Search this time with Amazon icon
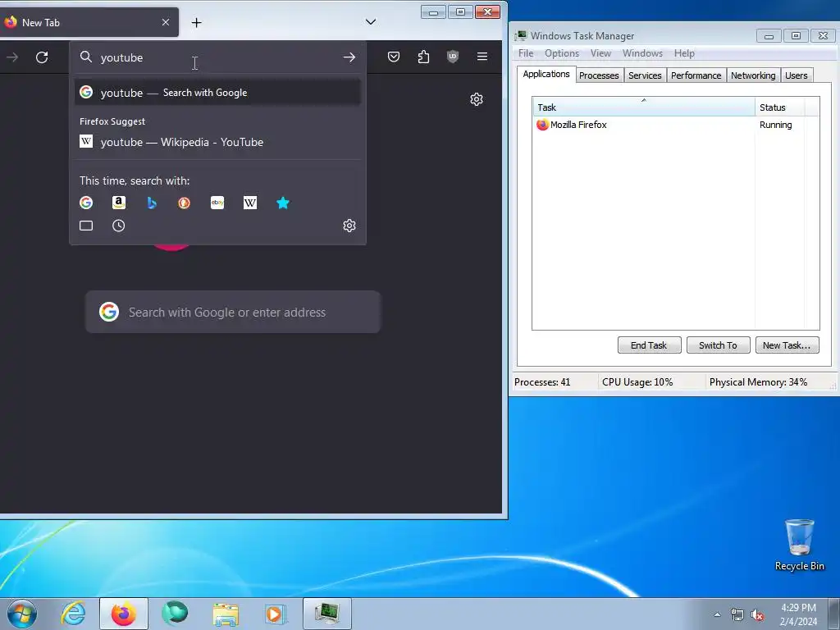This screenshot has width=840, height=630. (x=119, y=203)
